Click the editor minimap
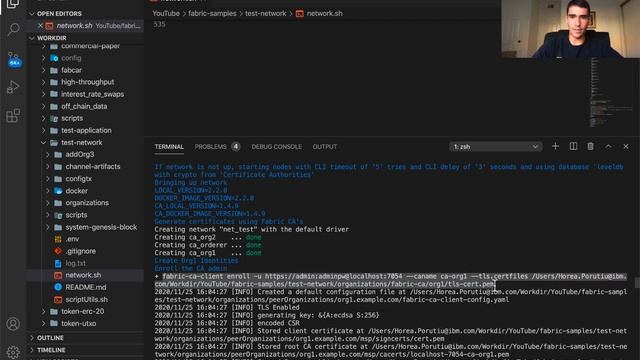Screen dimensions: 640x360 coord(611,94)
